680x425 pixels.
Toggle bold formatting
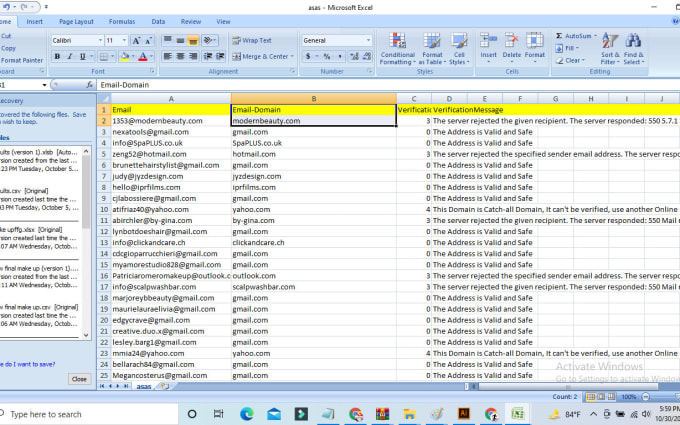[x=57, y=56]
